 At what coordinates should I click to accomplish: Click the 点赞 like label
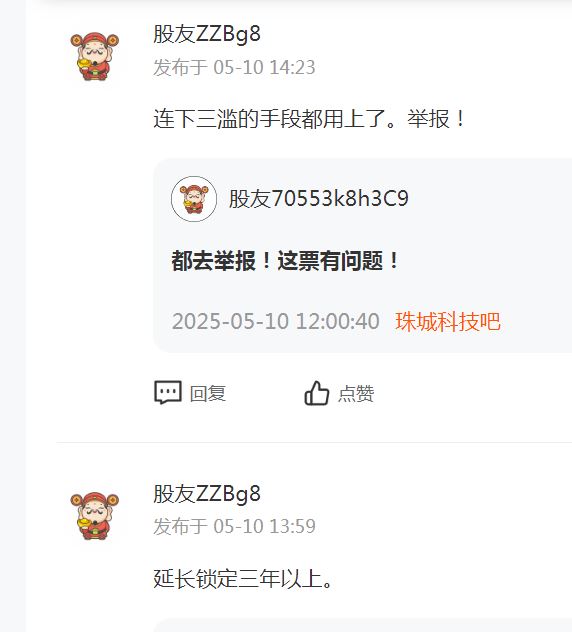point(356,393)
